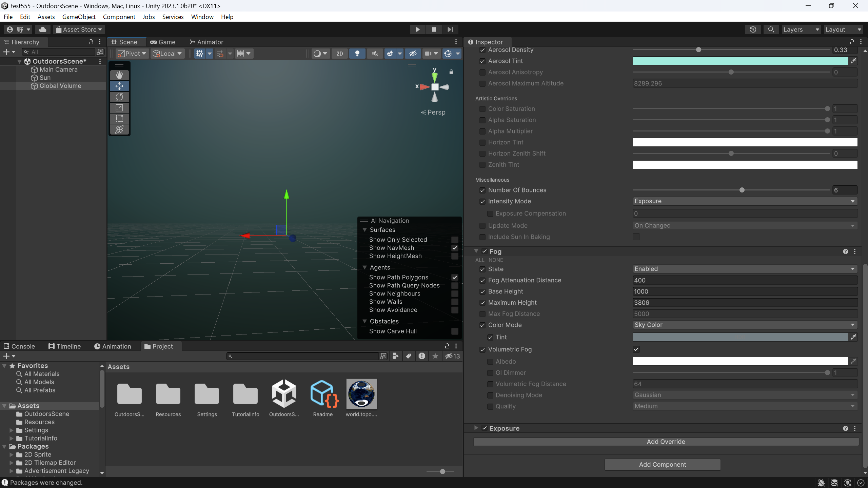Open the GameObject menu
This screenshot has width=868, height=488.
[79, 17]
